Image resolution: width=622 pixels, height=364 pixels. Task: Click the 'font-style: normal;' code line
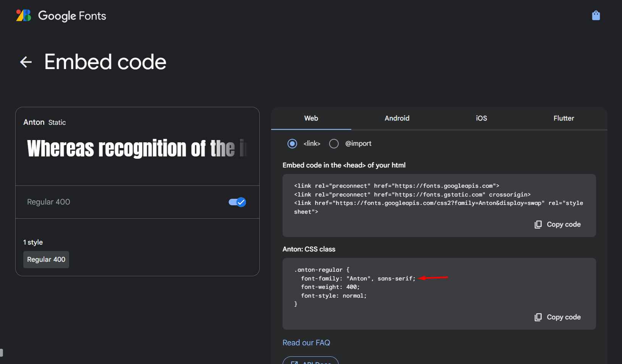pyautogui.click(x=334, y=296)
